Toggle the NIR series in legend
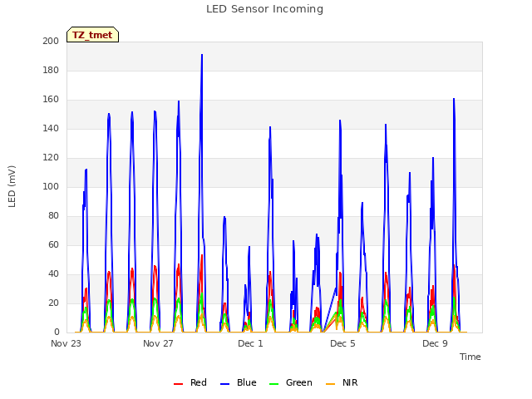Image resolution: width=532 pixels, height=399 pixels. [342, 382]
